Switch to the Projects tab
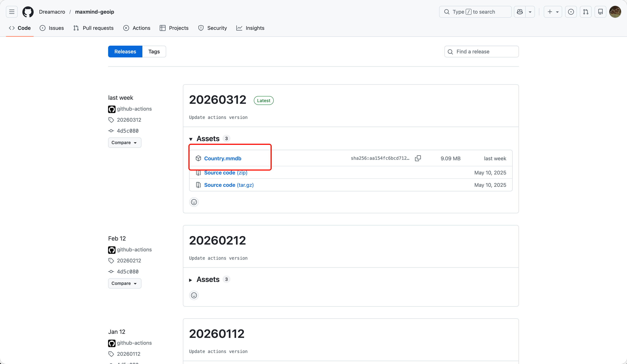This screenshot has height=364, width=627. [x=174, y=28]
